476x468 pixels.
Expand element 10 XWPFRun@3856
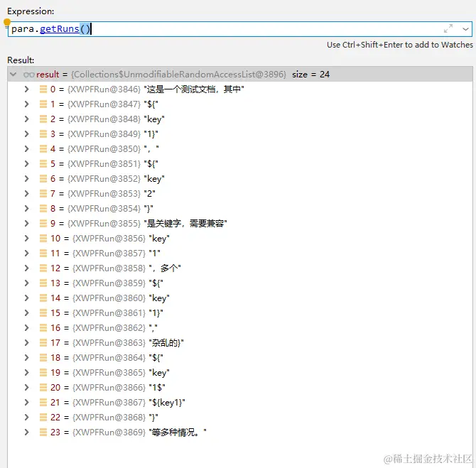tap(27, 238)
